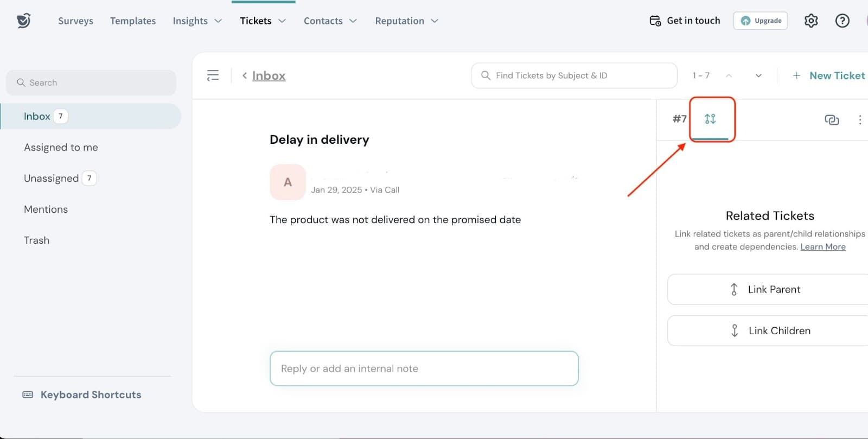Expand the Insights dropdown menu

197,21
